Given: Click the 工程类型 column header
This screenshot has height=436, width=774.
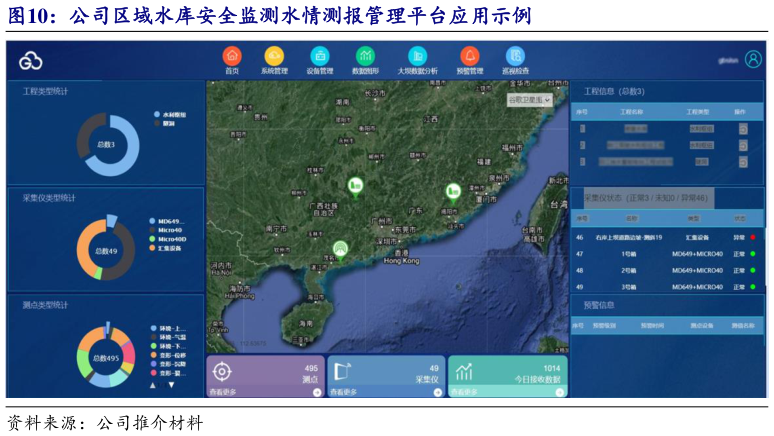Looking at the screenshot, I should click(697, 112).
